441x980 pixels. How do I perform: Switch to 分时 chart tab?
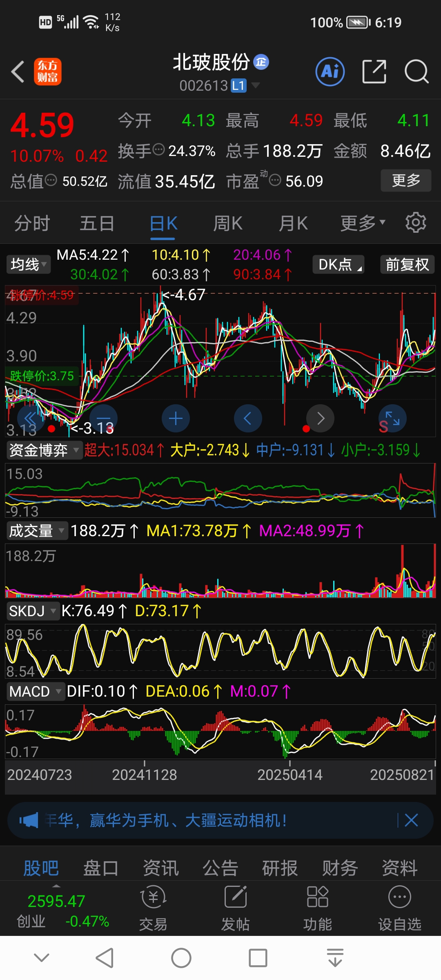(32, 223)
